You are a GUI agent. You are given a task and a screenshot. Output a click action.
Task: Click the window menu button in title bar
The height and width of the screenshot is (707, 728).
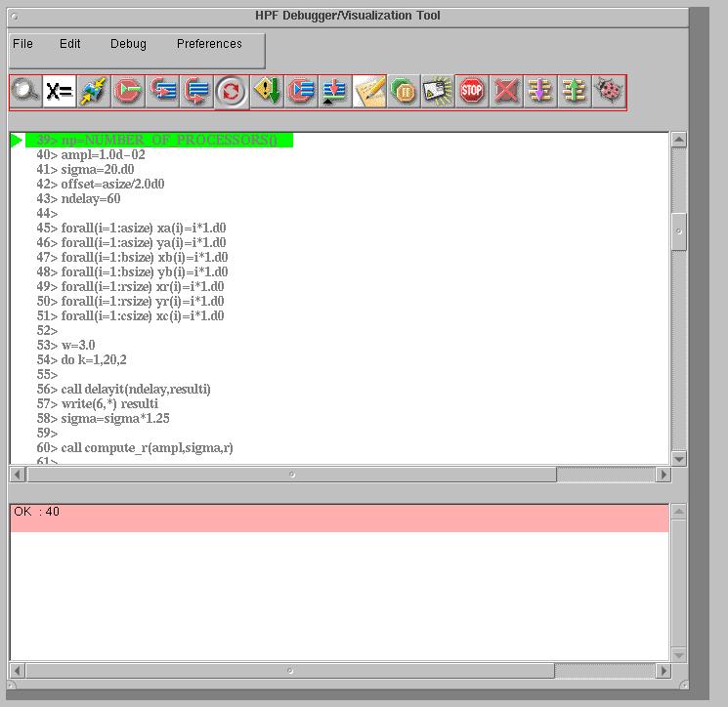[15, 17]
